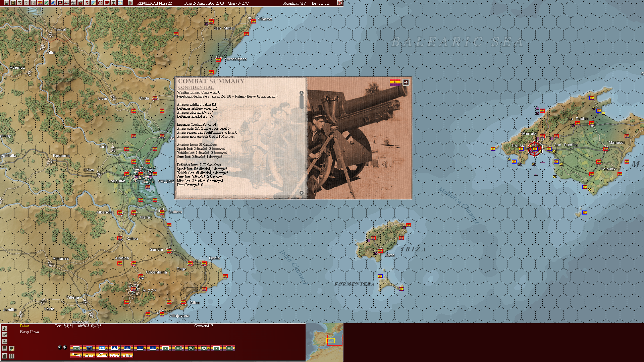This screenshot has width=644, height=362.
Task: Open game options using the OP icon
Action: [107, 3]
